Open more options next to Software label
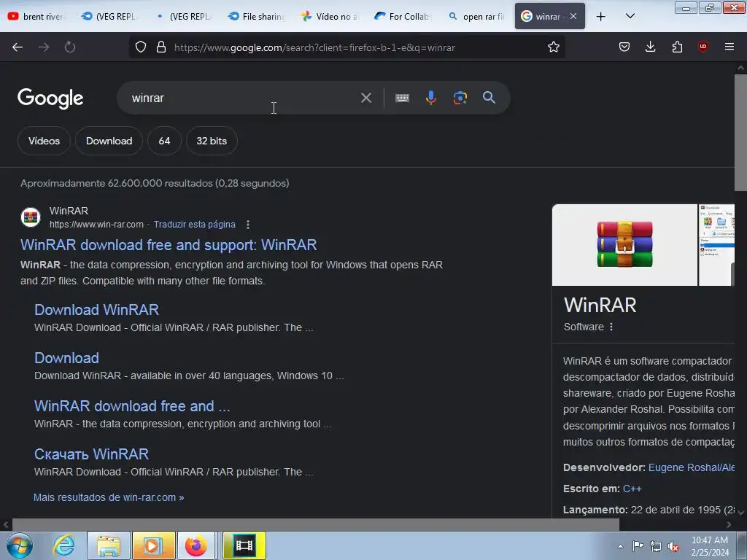The width and height of the screenshot is (747, 560). pos(611,327)
